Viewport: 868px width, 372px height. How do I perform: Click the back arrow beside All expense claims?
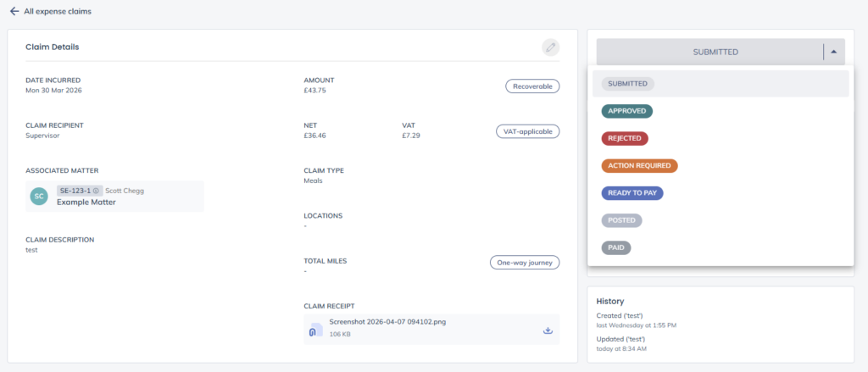[x=14, y=12]
